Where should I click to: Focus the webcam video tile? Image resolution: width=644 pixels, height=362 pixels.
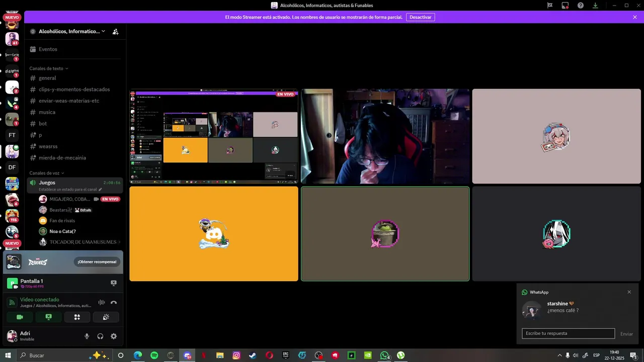point(385,136)
